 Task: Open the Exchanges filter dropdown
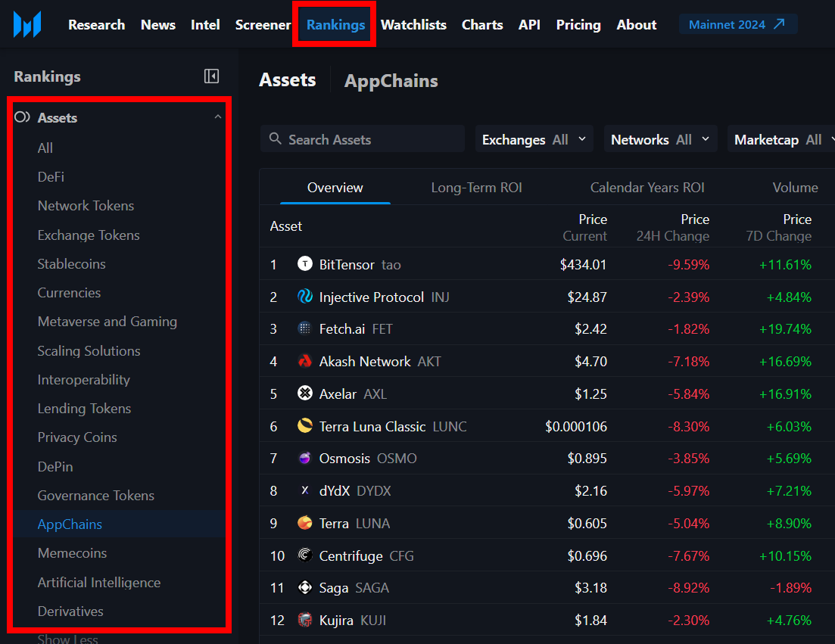coord(534,140)
